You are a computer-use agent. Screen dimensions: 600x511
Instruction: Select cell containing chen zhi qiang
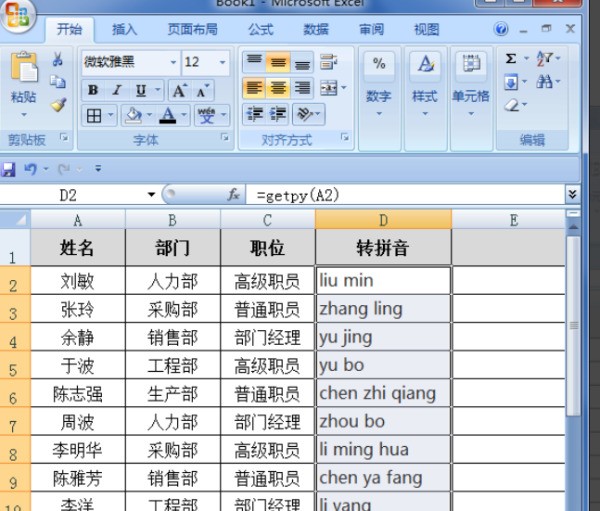pos(383,393)
